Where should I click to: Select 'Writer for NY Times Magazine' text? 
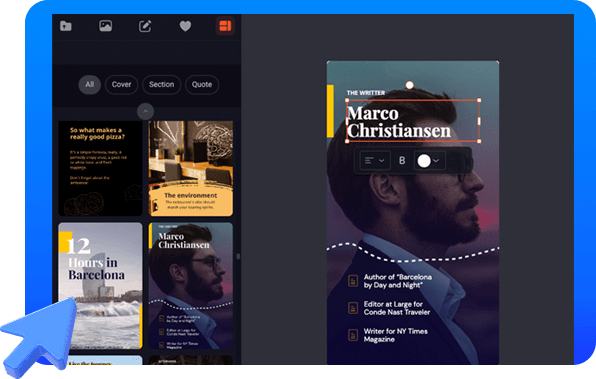click(x=396, y=335)
